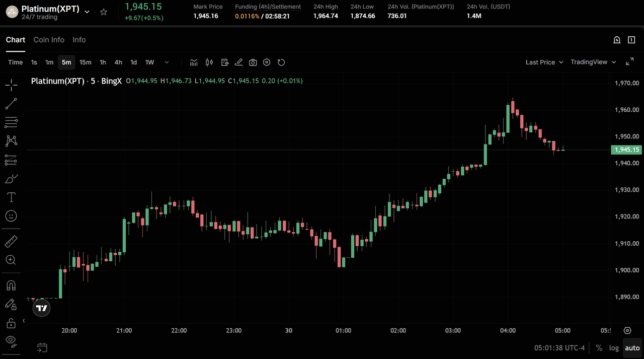Switch to the Coin Info tab
This screenshot has height=359, width=644.
coord(49,40)
